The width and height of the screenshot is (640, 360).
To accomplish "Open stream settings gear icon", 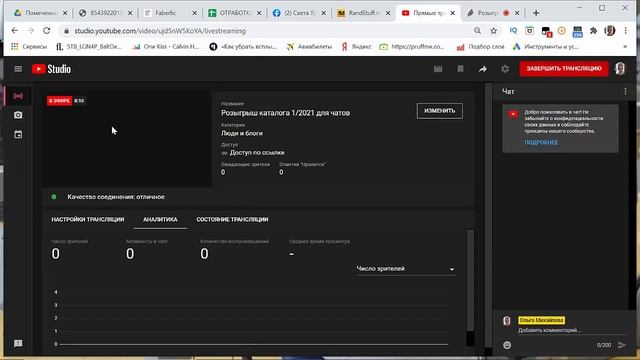I will 505,69.
